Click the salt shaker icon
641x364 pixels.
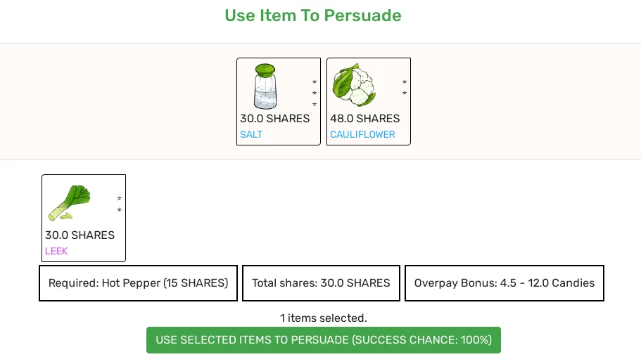pos(265,86)
